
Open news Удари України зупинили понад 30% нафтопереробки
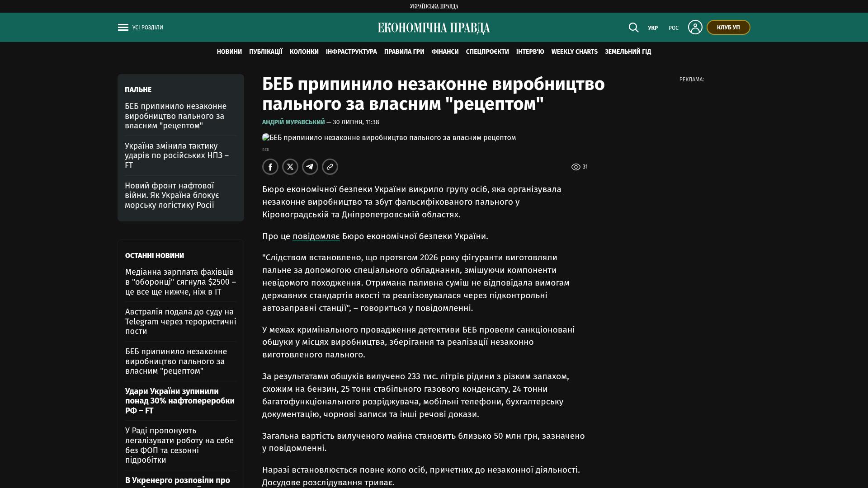pos(180,401)
